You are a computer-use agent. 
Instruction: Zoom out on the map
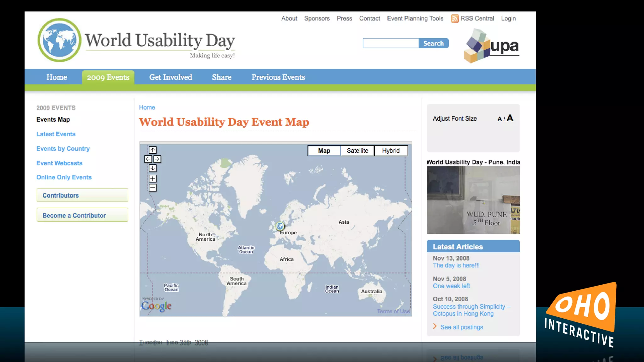point(153,188)
